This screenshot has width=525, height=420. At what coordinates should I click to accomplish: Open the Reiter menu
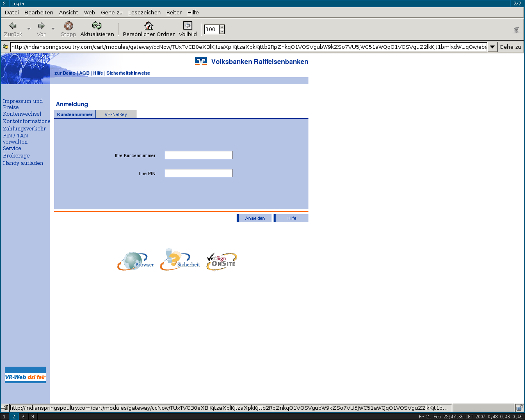coord(174,12)
